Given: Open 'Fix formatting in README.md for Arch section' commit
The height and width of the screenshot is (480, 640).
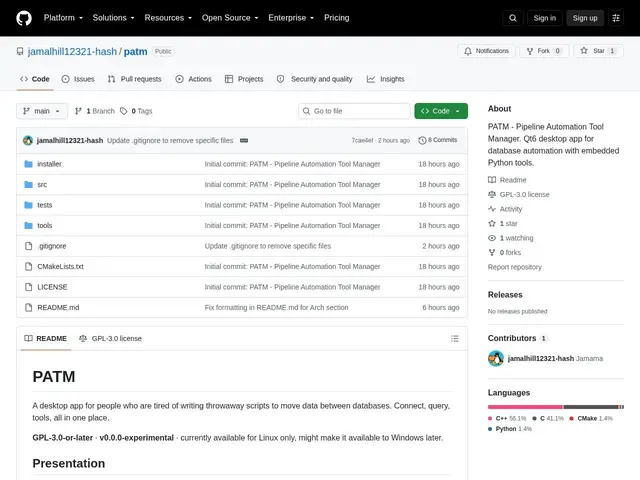Looking at the screenshot, I should coord(276,307).
